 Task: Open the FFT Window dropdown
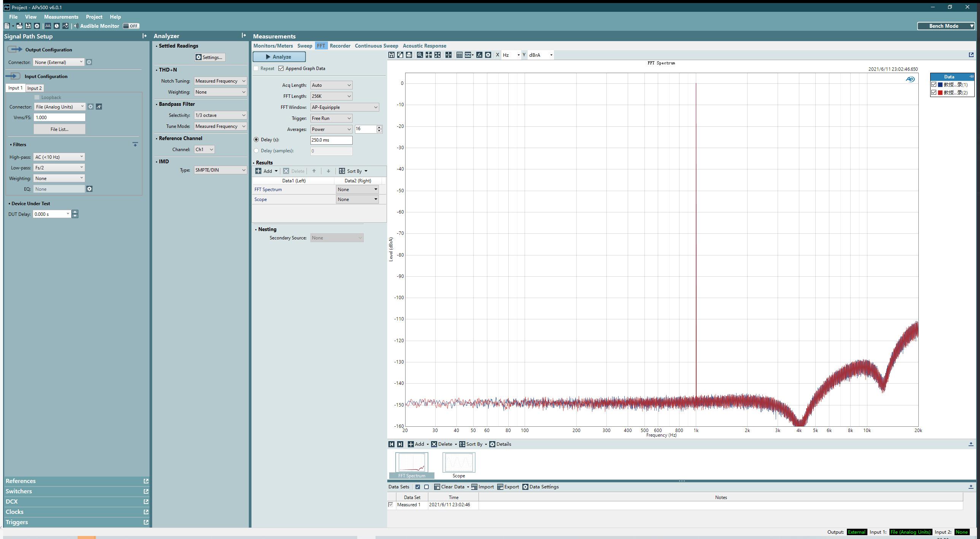pos(344,107)
